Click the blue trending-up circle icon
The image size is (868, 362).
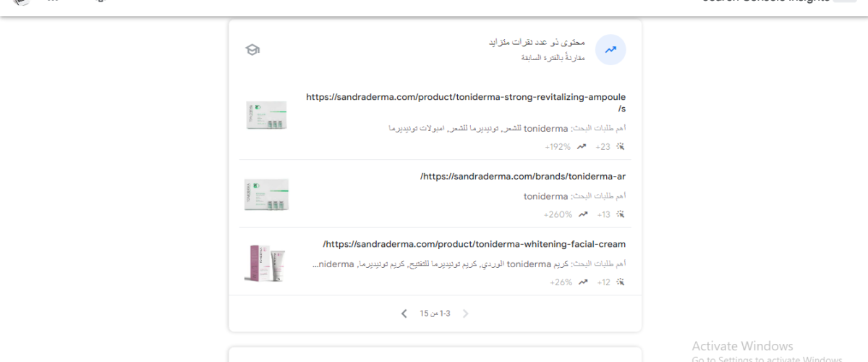pyautogui.click(x=610, y=50)
